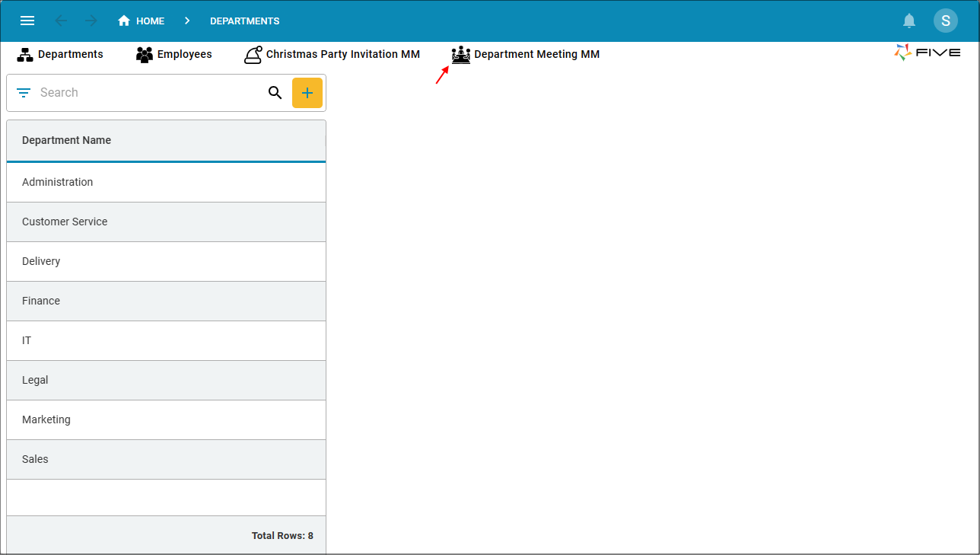
Task: Sort by Department Name column header
Action: pos(66,140)
